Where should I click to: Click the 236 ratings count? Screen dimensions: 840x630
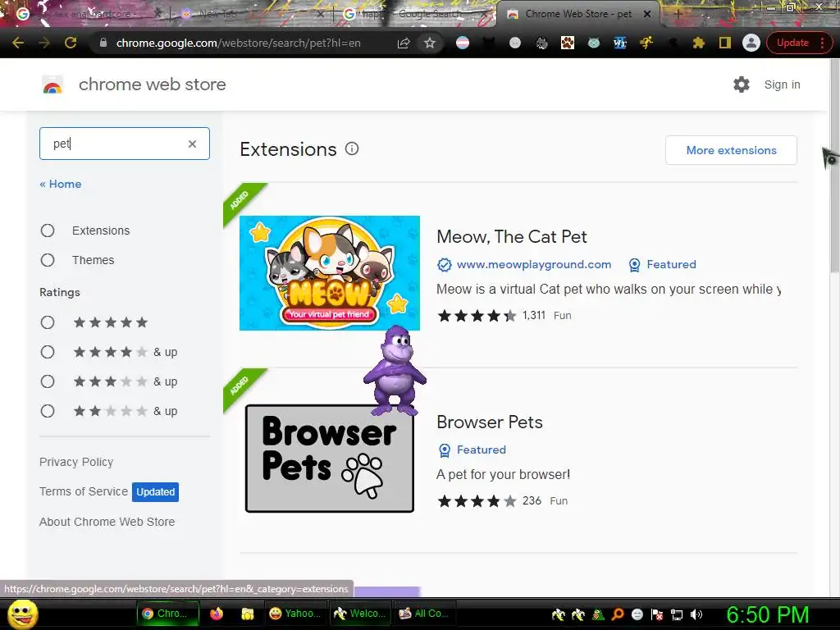[x=532, y=500]
